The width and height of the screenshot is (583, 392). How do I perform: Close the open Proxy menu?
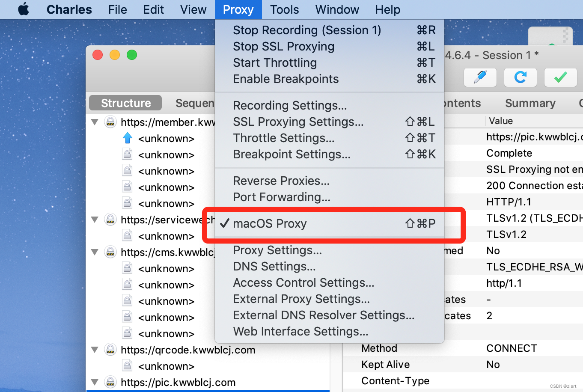tap(238, 9)
